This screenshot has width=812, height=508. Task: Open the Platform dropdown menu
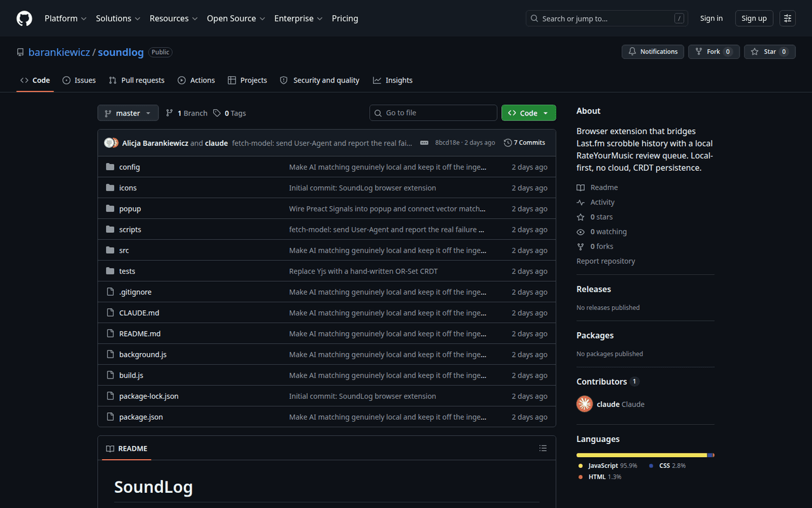65,18
